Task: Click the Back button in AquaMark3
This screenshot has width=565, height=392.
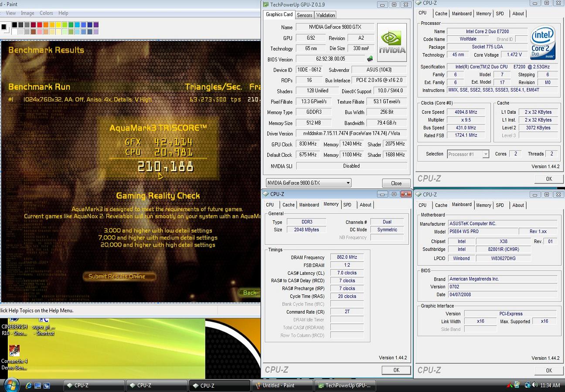Action: point(250,293)
